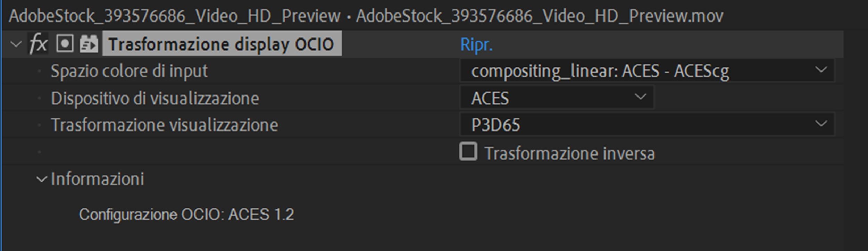Click the Configurazione OCIO: ACES 1.2 text

tap(186, 214)
